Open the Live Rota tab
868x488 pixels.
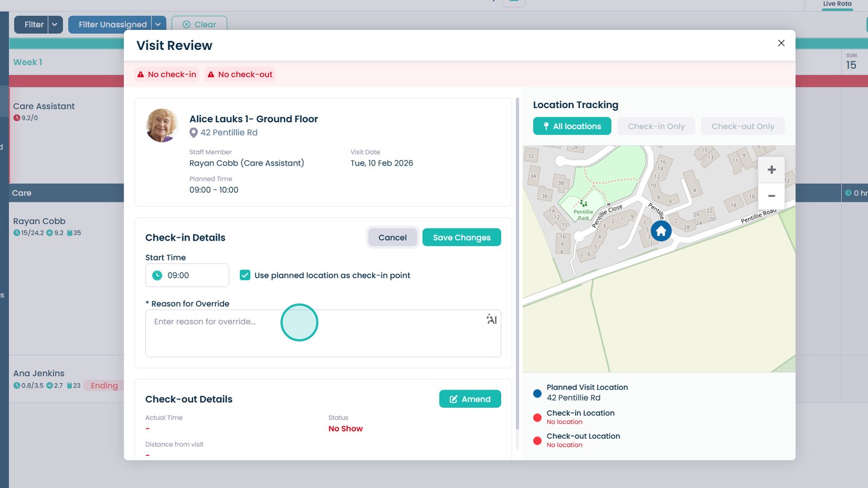pos(837,4)
